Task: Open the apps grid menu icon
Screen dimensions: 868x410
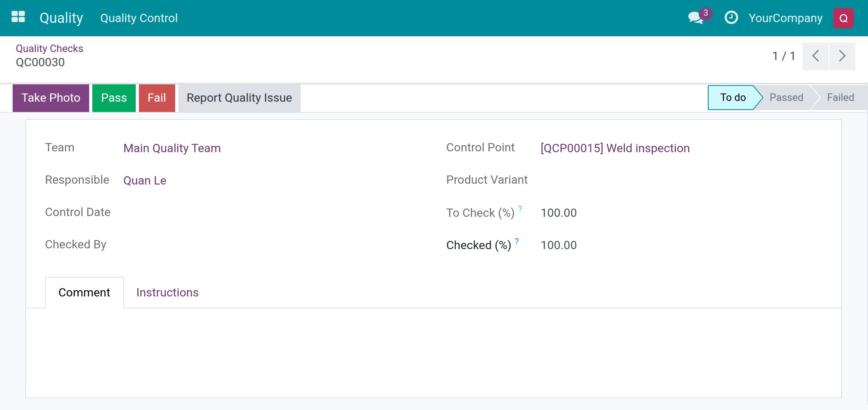Action: 18,17
